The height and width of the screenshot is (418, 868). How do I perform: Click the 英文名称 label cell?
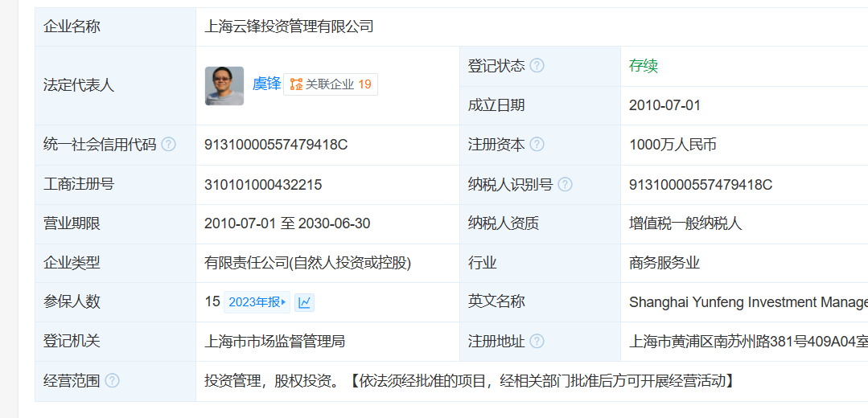pos(540,302)
